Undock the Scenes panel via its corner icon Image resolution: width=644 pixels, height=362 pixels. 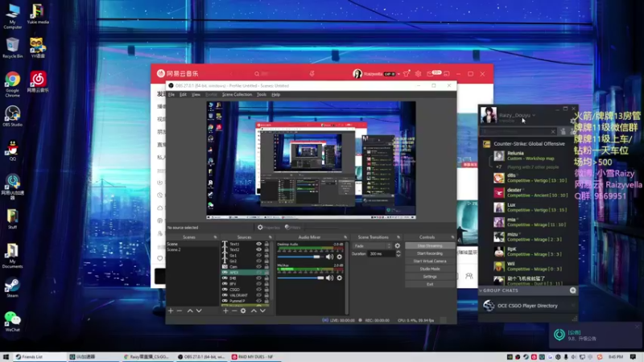(215, 237)
